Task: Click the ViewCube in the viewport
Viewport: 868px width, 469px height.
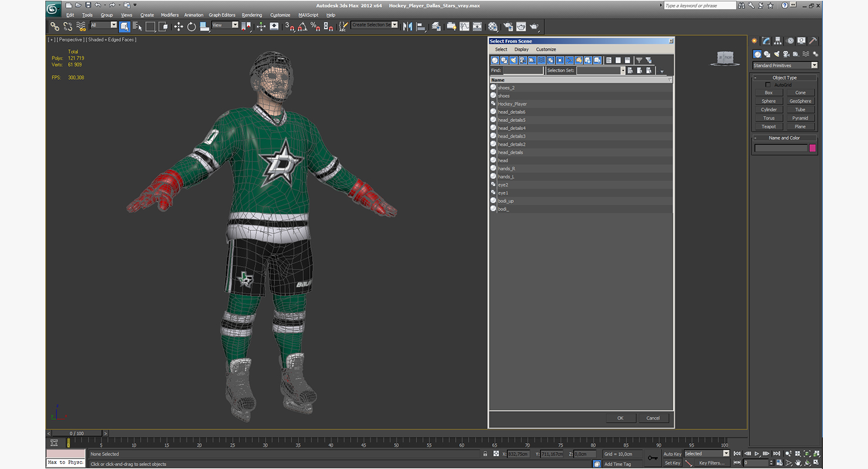Action: point(725,57)
